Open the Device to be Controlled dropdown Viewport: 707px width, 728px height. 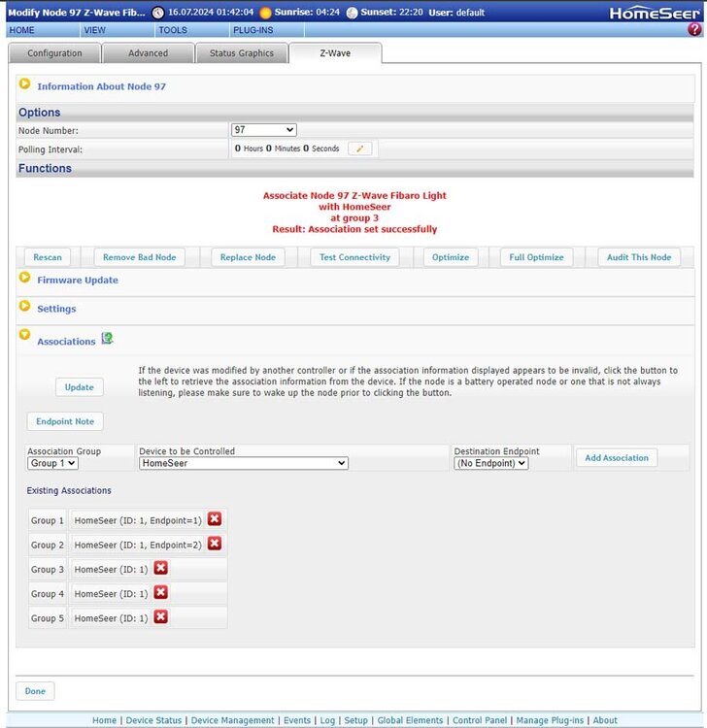pyautogui.click(x=243, y=464)
